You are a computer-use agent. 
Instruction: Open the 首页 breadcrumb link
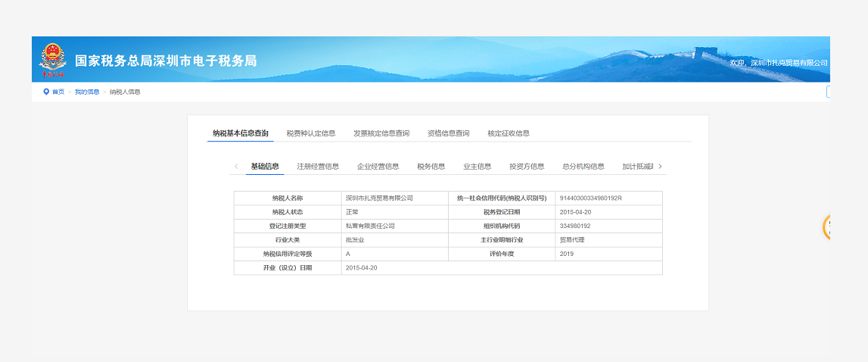pyautogui.click(x=58, y=92)
